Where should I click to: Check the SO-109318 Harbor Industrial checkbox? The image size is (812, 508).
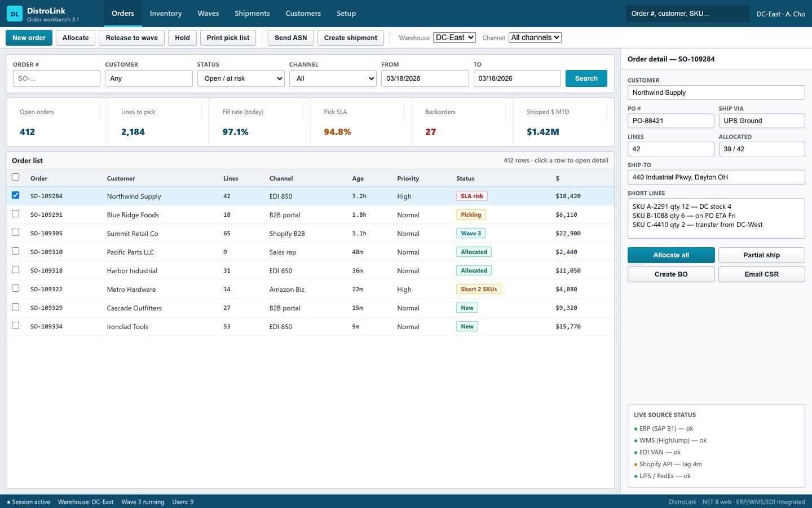click(x=15, y=270)
